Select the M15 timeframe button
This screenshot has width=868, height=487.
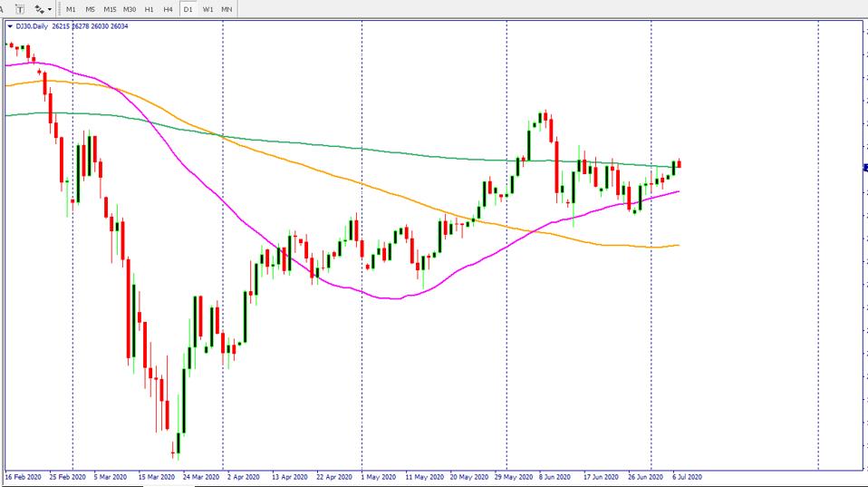pos(110,8)
